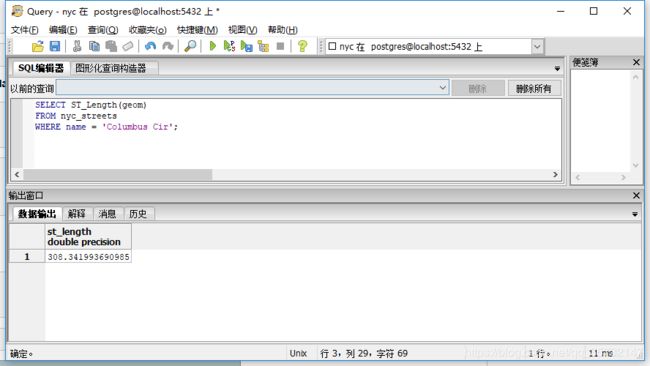Select the 数据输出 tab
The image size is (650, 366).
37,214
